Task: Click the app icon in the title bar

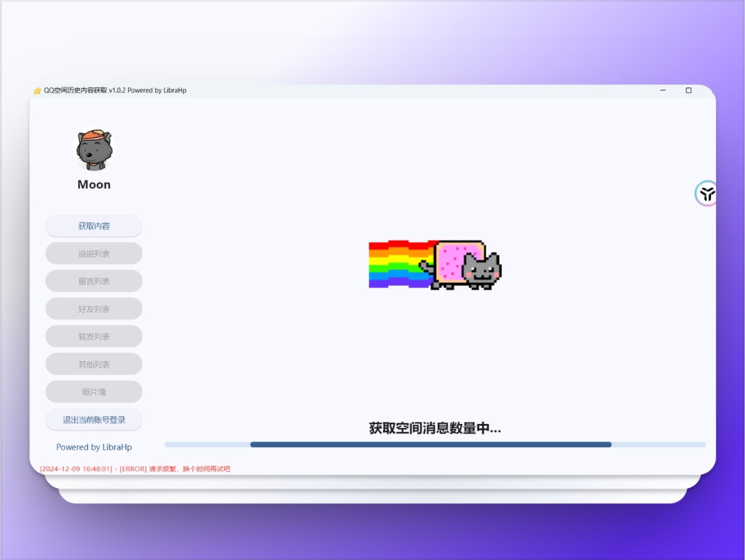Action: point(37,91)
